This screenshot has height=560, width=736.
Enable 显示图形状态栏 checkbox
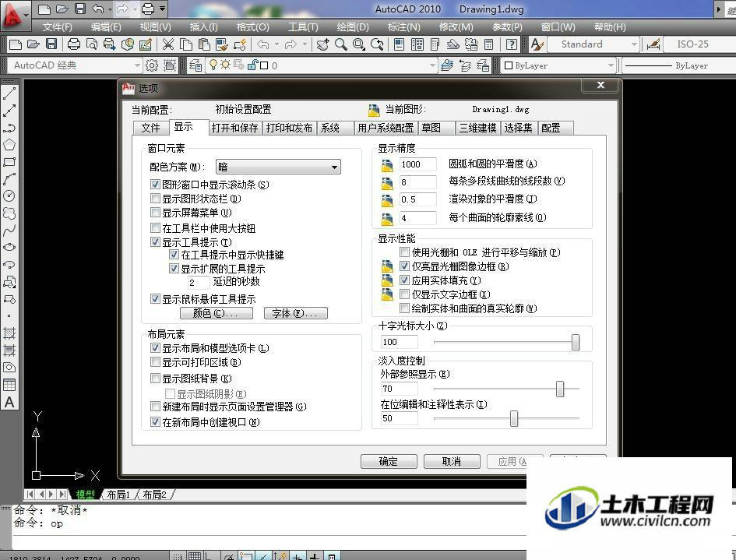click(155, 199)
